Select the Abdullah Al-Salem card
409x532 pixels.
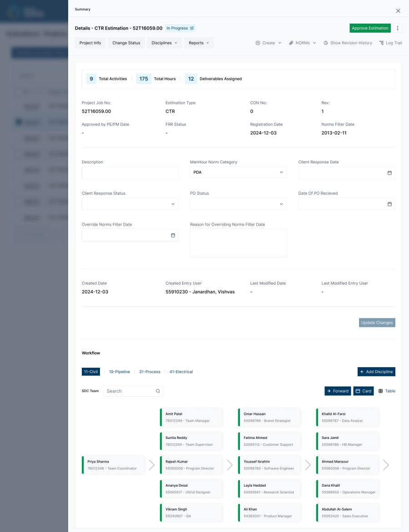[x=347, y=512]
